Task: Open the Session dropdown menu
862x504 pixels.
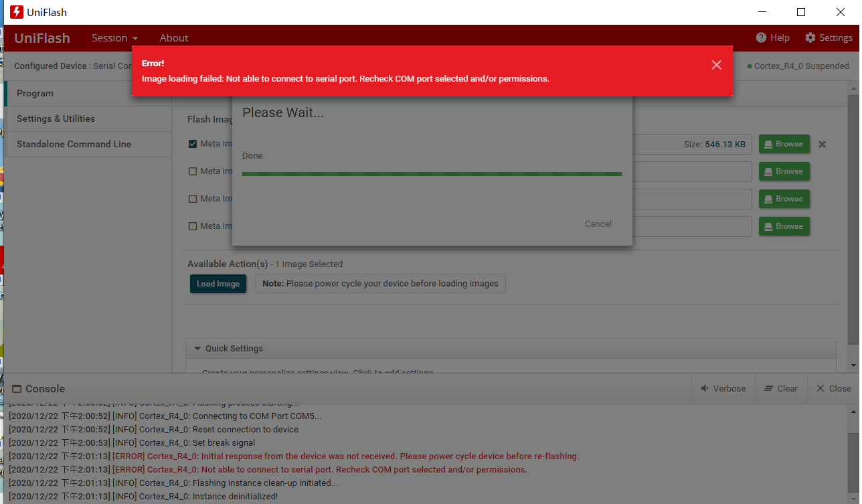Action: (x=114, y=38)
